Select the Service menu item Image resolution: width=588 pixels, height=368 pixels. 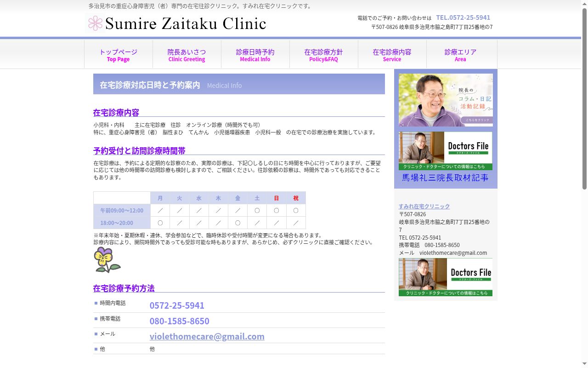(392, 55)
